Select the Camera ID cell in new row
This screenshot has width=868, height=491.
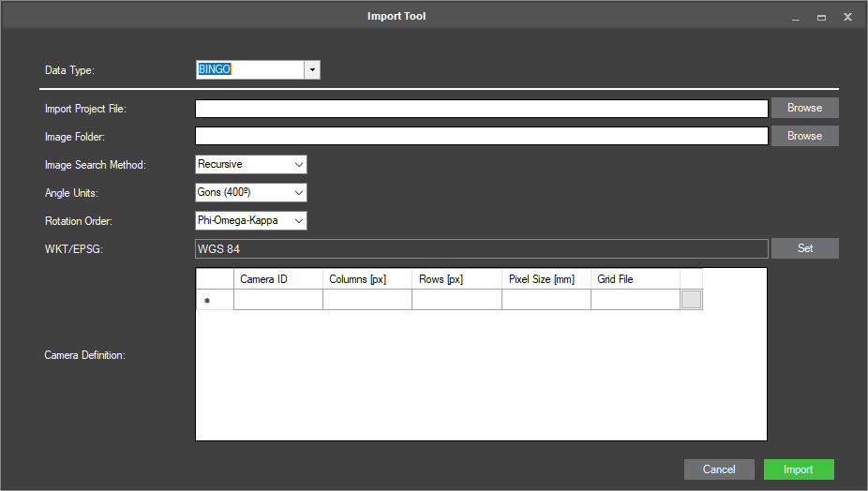[x=278, y=300]
